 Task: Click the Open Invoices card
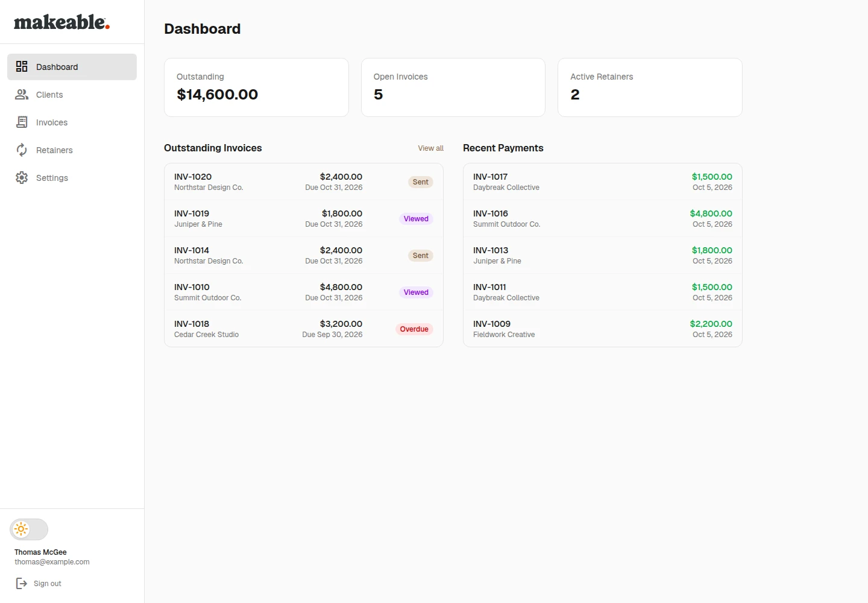coord(453,87)
